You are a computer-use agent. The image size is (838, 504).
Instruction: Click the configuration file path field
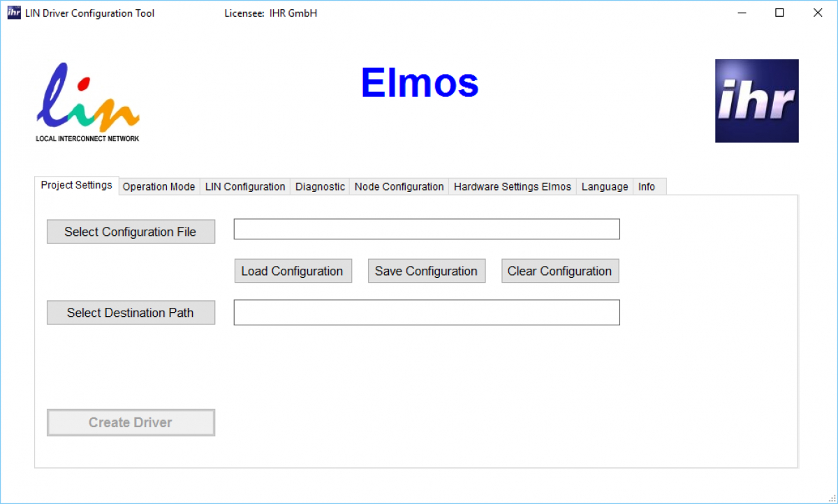pyautogui.click(x=427, y=229)
